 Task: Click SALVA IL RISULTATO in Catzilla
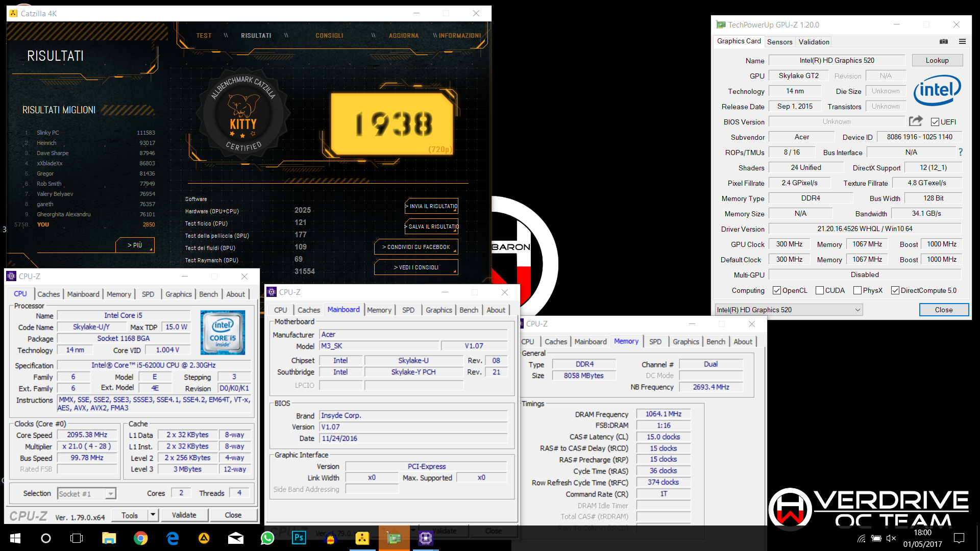click(432, 227)
